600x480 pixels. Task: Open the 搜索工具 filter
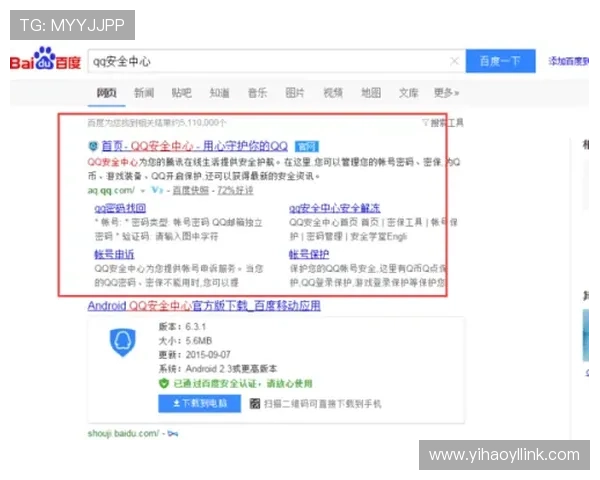443,123
